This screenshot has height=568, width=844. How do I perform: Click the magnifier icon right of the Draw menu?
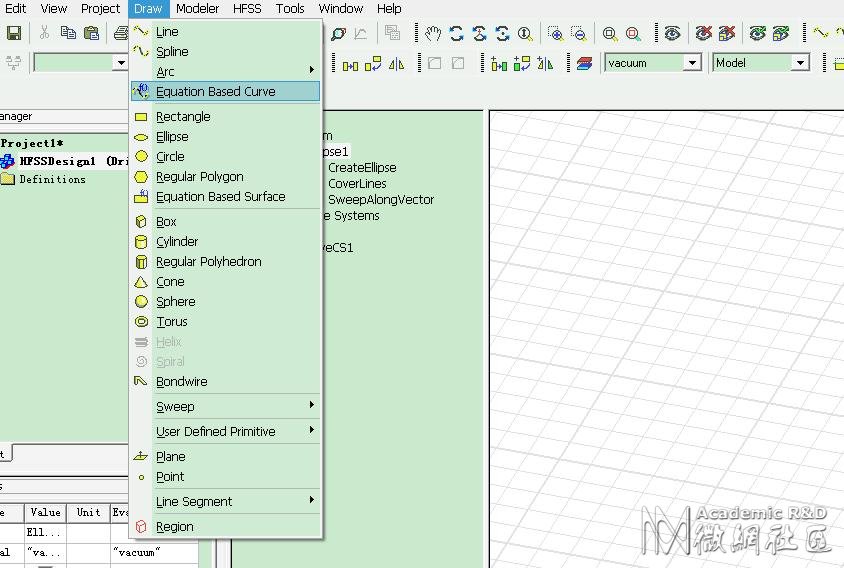339,34
